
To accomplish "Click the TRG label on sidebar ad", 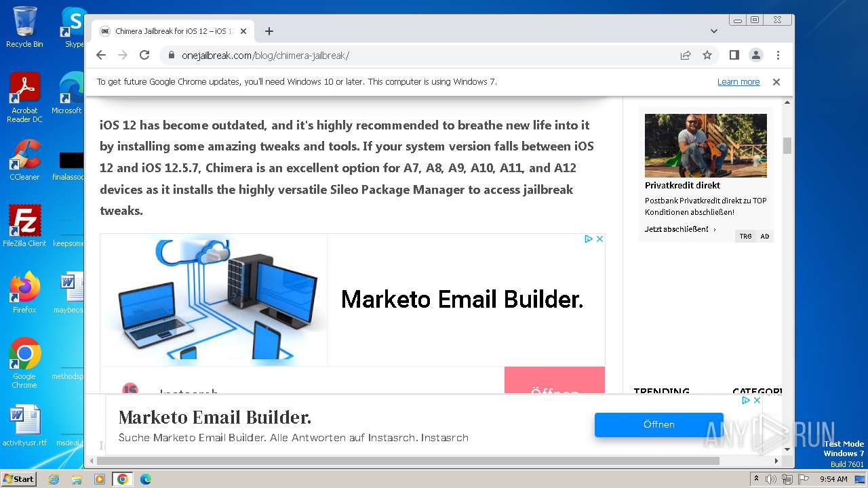I will 745,237.
